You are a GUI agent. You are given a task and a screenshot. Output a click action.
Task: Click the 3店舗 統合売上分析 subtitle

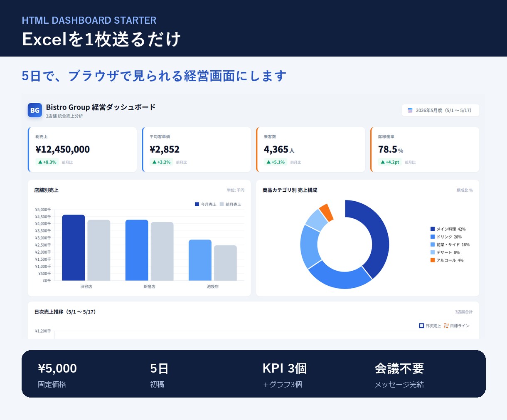64,116
